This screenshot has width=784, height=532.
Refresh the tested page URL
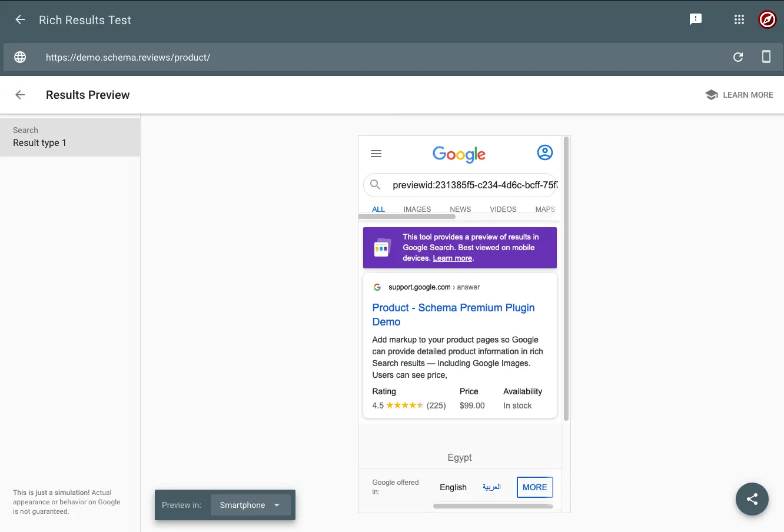[x=738, y=57]
